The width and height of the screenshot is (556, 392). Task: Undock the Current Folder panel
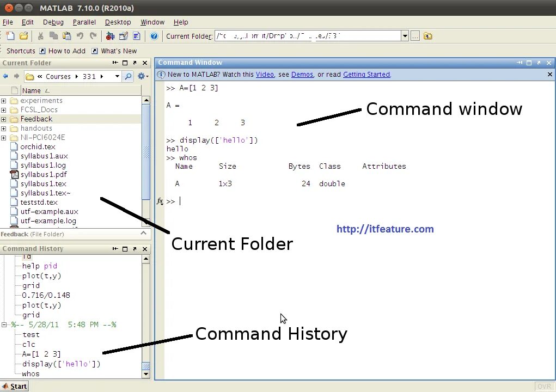coord(135,63)
